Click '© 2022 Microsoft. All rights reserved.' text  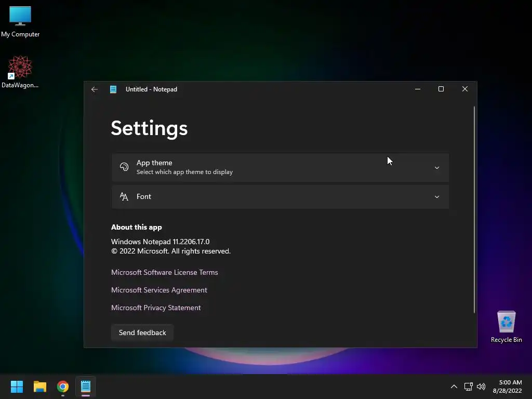coord(171,251)
